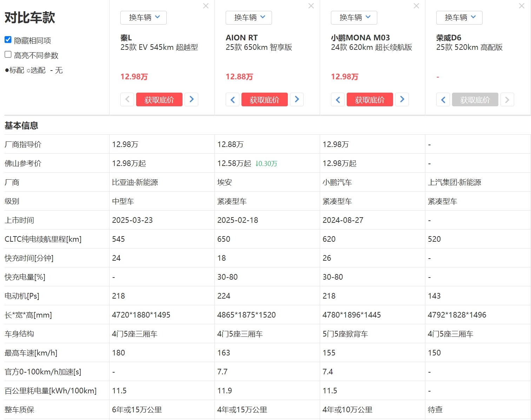
Task: Click the 整车质保 row label
Action: click(19, 409)
